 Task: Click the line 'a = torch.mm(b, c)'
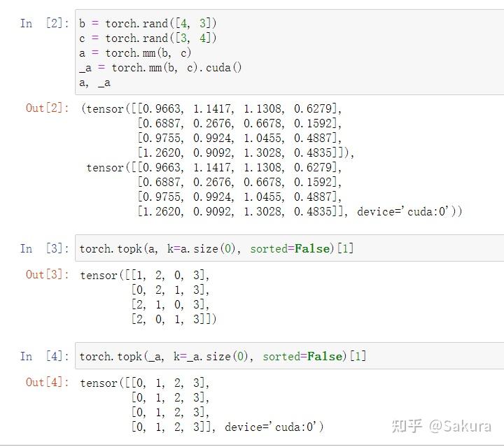(135, 52)
